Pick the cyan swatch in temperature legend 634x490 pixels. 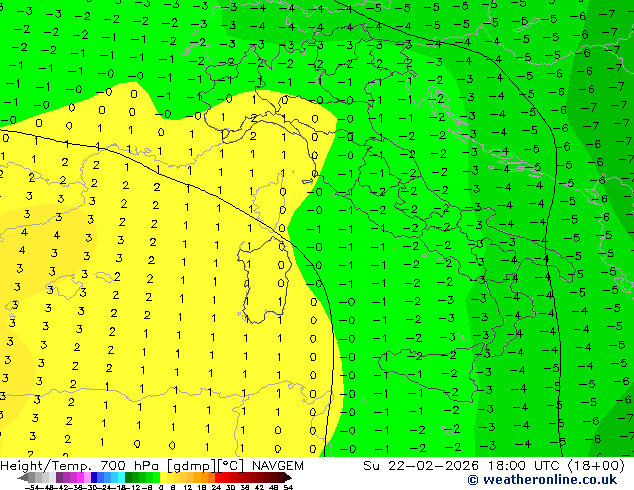(x=121, y=477)
